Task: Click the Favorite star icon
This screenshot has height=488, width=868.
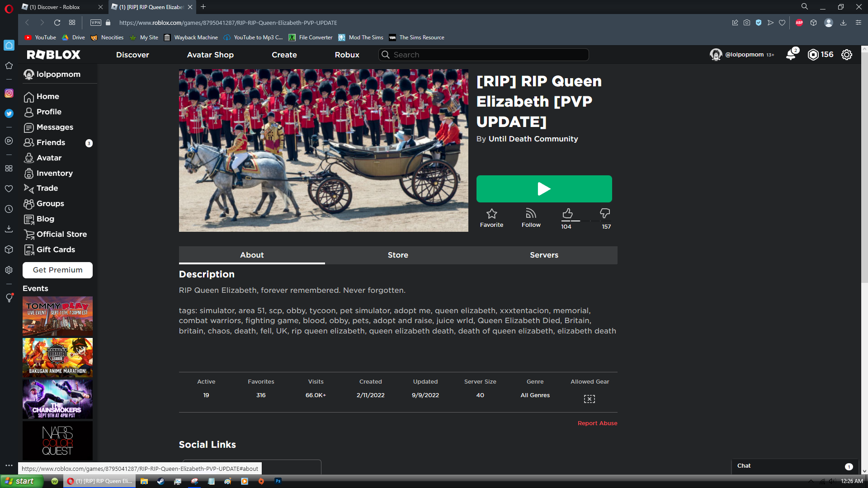Action: [x=491, y=213]
